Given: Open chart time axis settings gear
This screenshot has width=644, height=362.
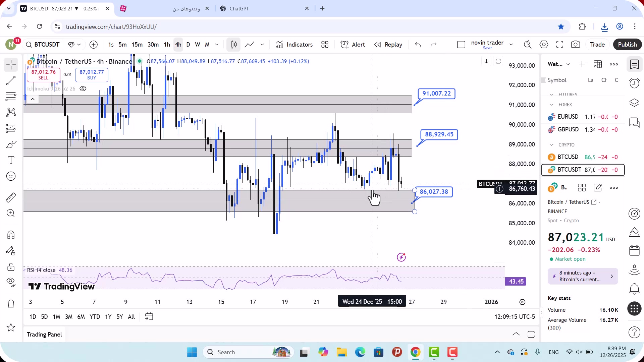Looking at the screenshot, I should pos(522,302).
